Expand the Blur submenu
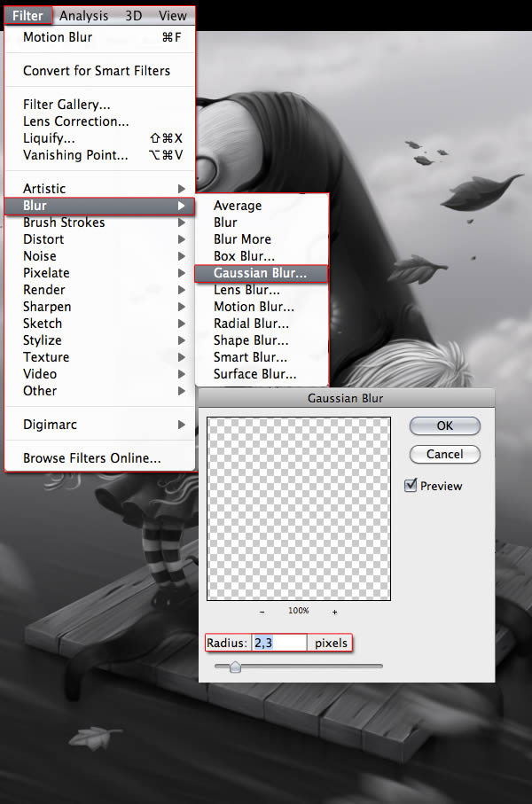Image resolution: width=532 pixels, height=804 pixels. 99,206
